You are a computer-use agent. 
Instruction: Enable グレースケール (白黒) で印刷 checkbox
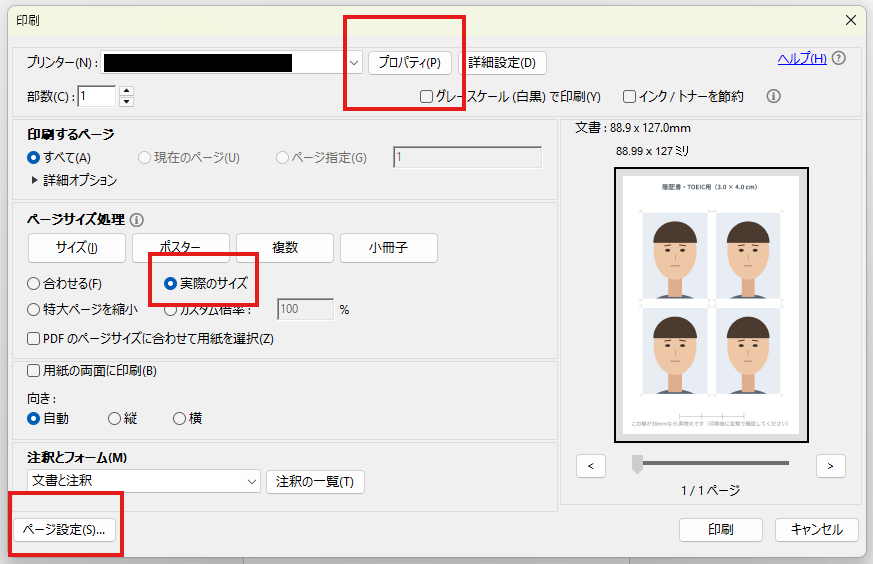pyautogui.click(x=426, y=97)
